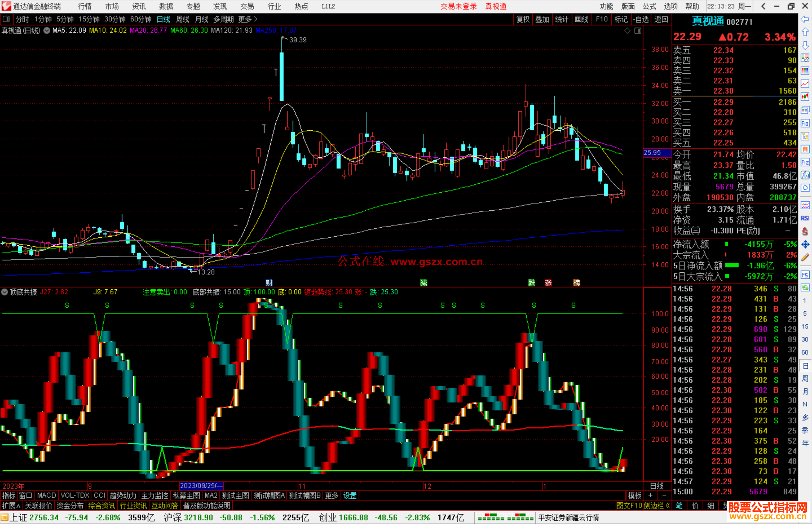Select the pencil drawing tool icon

[805, 258]
